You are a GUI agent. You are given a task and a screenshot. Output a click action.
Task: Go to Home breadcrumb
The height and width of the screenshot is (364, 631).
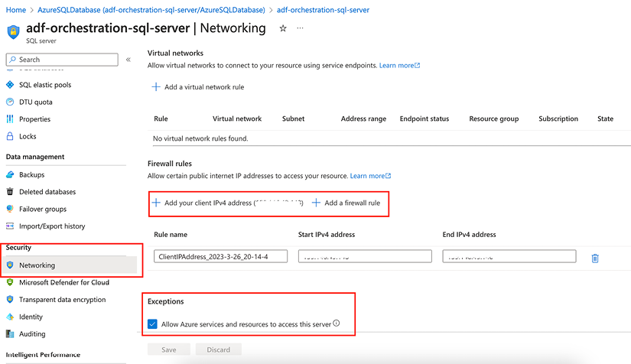pos(16,10)
